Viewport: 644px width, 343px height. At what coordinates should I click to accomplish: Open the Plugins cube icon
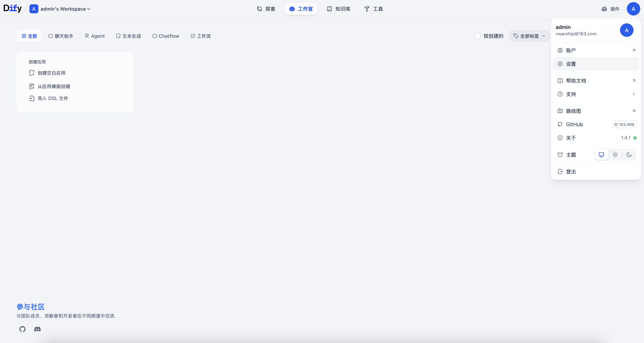[604, 9]
